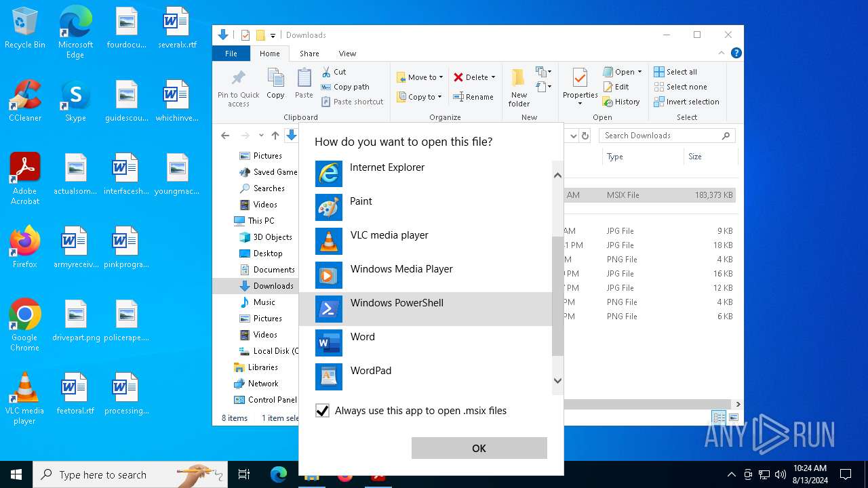Viewport: 868px width, 488px height.
Task: Open the recent locations dropdown arrow
Action: [261, 136]
